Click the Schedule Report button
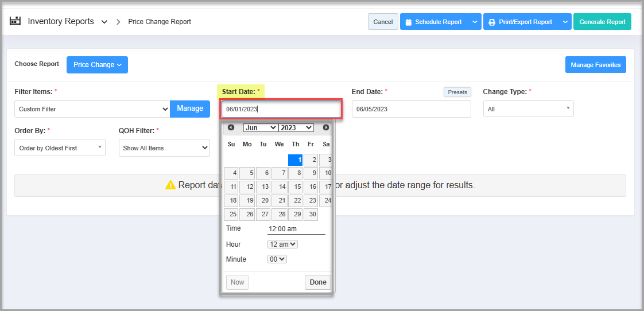 pos(433,22)
